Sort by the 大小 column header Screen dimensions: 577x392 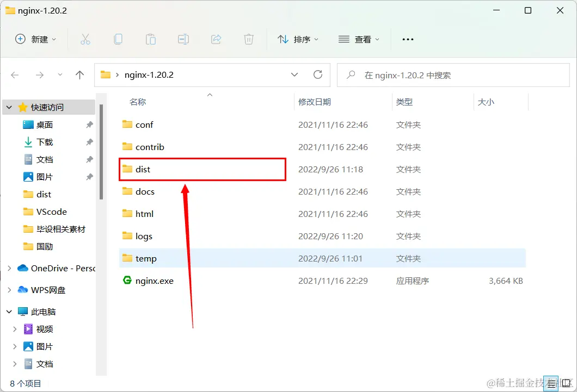(x=486, y=102)
